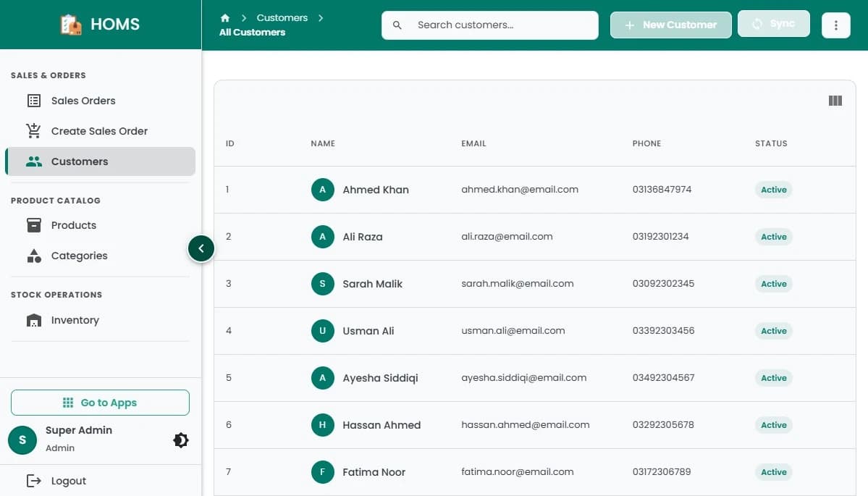Click the Categories shapes icon
The height and width of the screenshot is (496, 868).
pos(34,256)
